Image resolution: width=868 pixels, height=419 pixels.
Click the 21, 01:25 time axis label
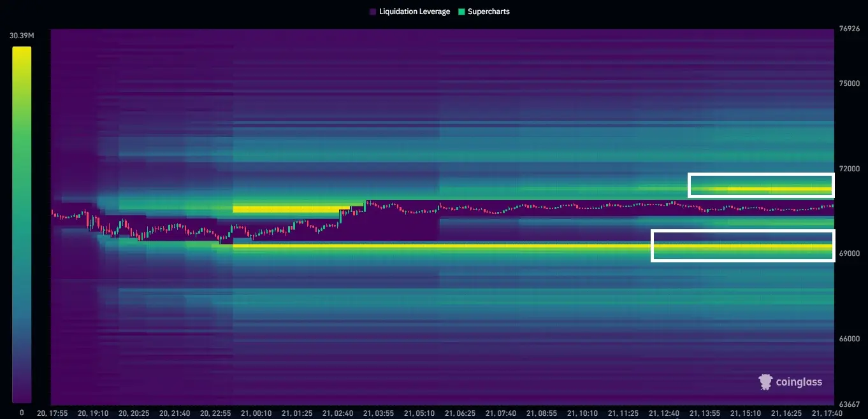point(297,413)
